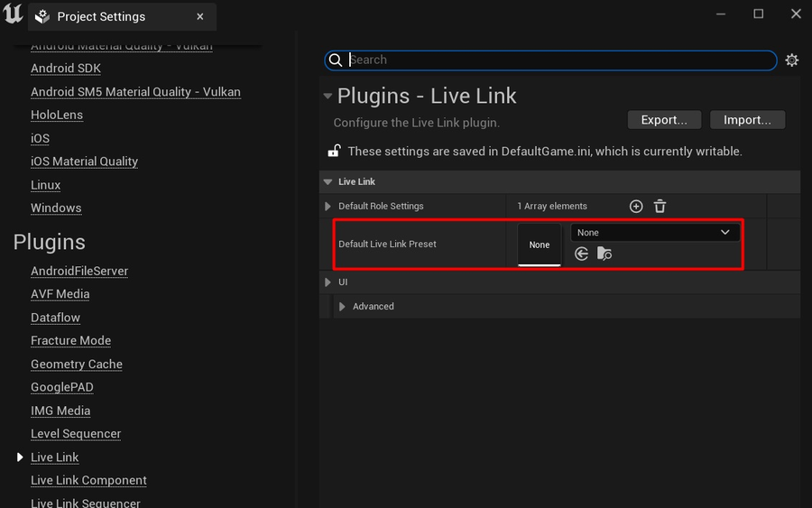Click the unlocked padlock icon
Image resolution: width=812 pixels, height=508 pixels.
coord(334,151)
